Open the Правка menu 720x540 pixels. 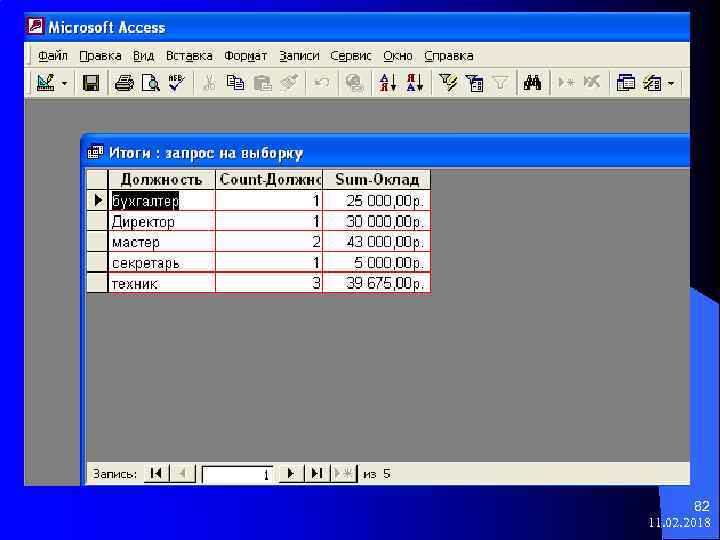(100, 56)
